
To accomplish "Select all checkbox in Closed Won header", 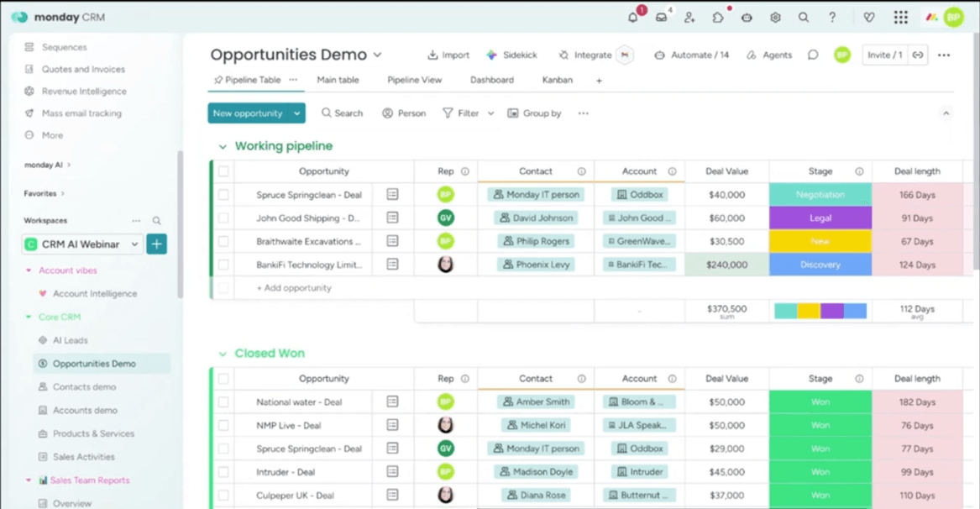I will (x=223, y=378).
